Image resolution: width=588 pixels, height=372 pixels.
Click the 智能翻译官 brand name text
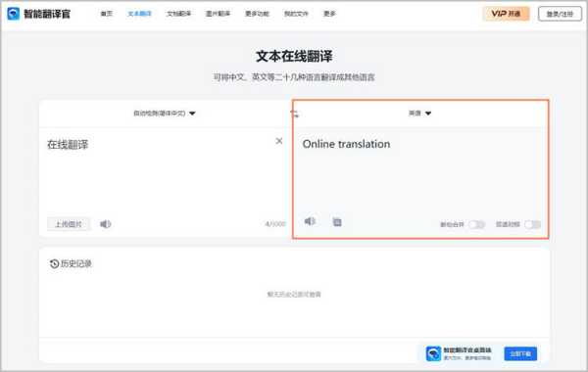pyautogui.click(x=47, y=14)
